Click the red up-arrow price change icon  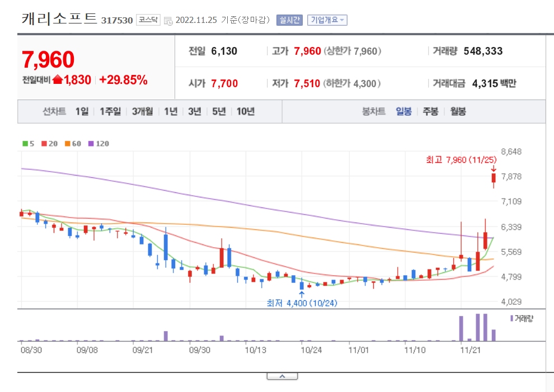point(57,80)
